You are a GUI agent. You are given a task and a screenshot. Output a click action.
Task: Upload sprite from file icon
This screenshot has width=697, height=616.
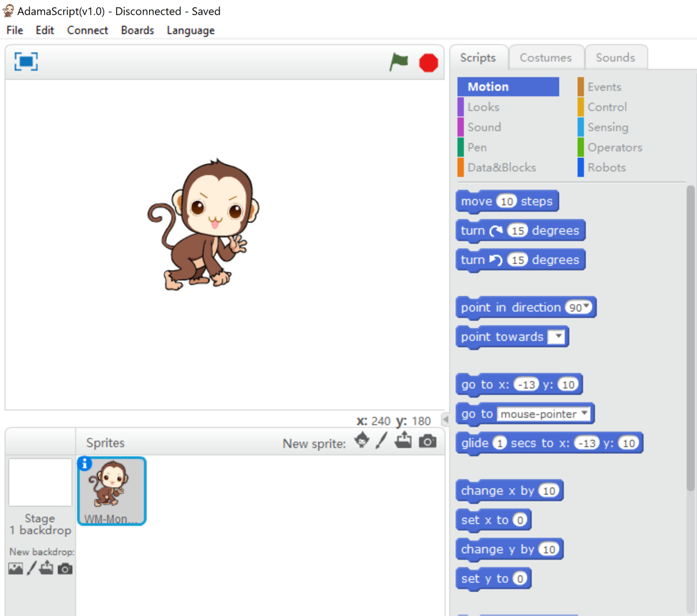403,440
